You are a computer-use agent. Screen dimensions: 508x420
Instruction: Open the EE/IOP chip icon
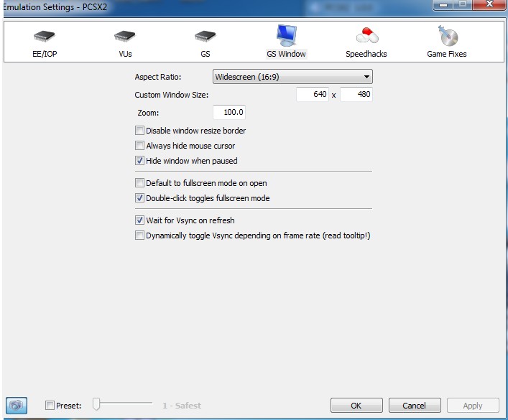pos(45,36)
